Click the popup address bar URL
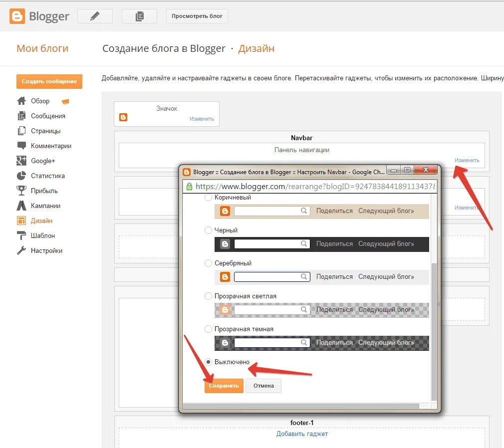Image resolution: width=504 pixels, height=448 pixels. point(315,187)
